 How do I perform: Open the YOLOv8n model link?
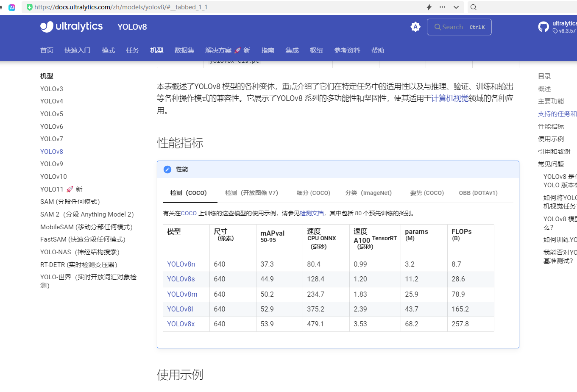coord(181,264)
